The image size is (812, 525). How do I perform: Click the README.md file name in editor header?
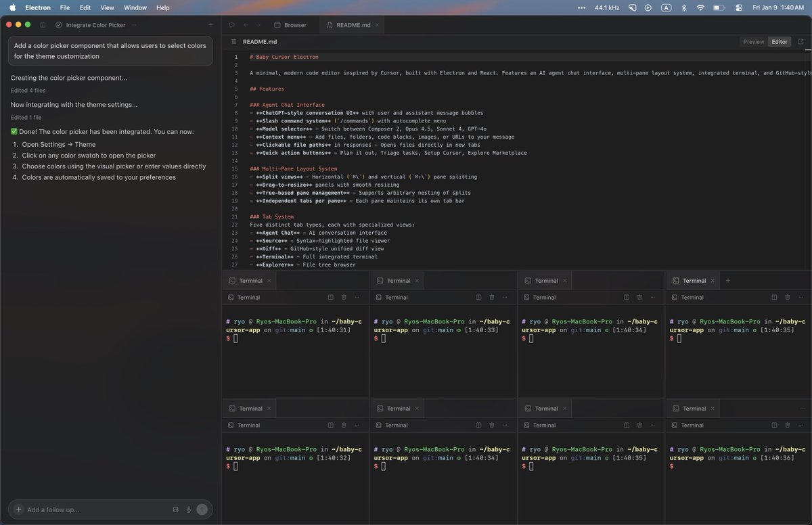click(x=260, y=42)
